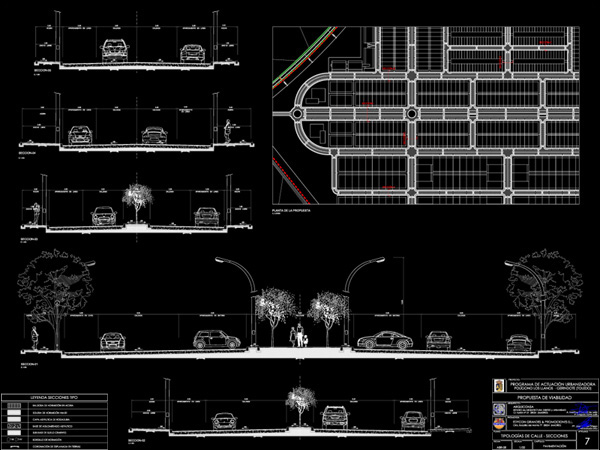The height and width of the screenshot is (450, 600).
Task: Click the pedestrians in the large section's median
Action: click(299, 336)
